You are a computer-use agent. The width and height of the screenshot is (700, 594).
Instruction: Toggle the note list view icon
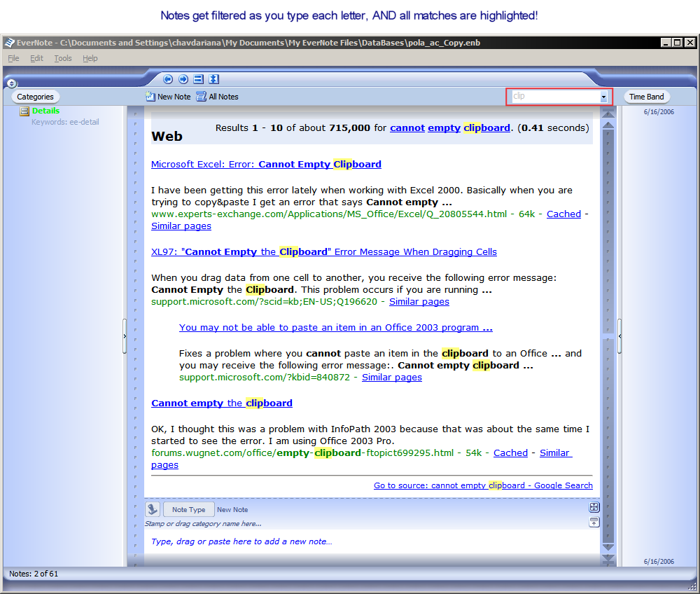click(199, 79)
